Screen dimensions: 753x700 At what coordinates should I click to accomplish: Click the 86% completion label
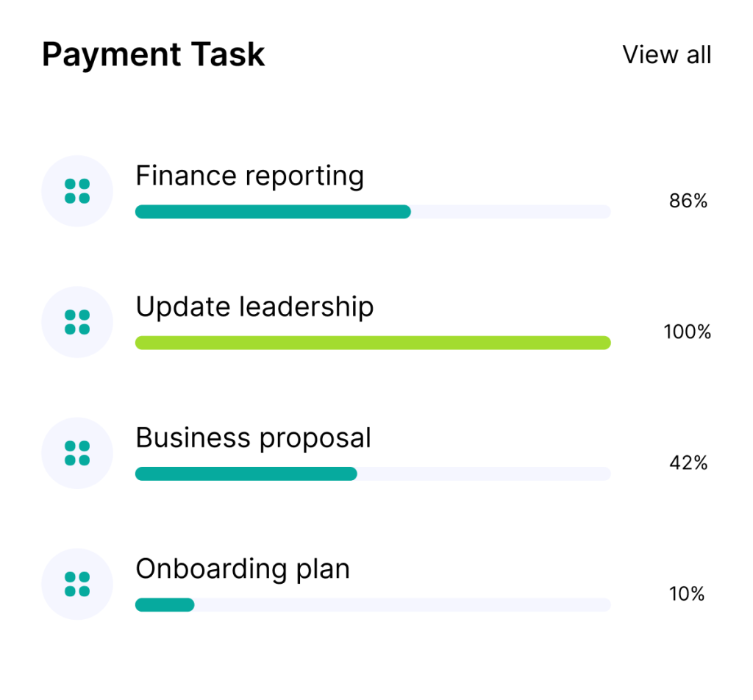pyautogui.click(x=688, y=201)
